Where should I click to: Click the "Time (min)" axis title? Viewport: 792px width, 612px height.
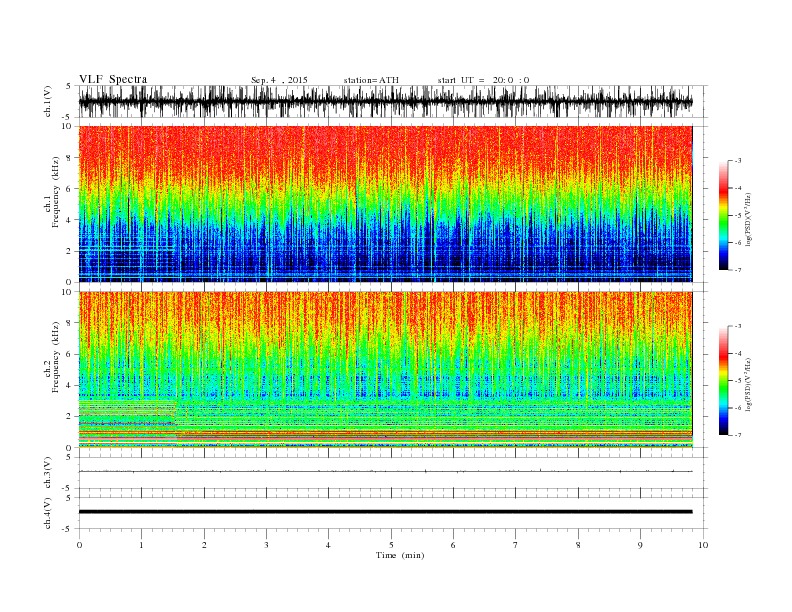(400, 555)
